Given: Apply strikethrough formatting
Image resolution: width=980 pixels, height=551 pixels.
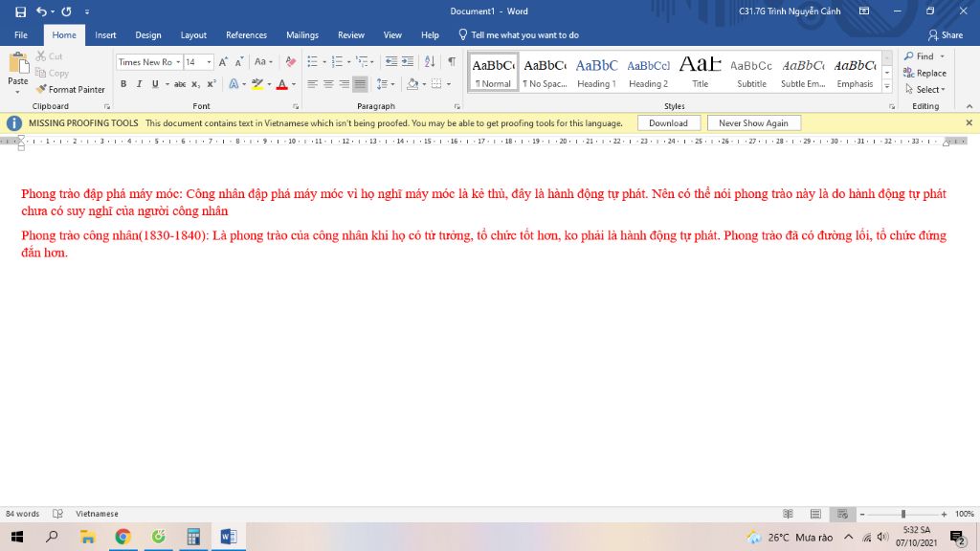Looking at the screenshot, I should point(180,84).
